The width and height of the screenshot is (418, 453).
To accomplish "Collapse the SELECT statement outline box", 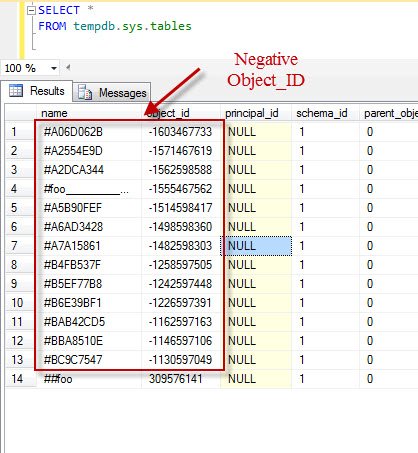I will 31,11.
